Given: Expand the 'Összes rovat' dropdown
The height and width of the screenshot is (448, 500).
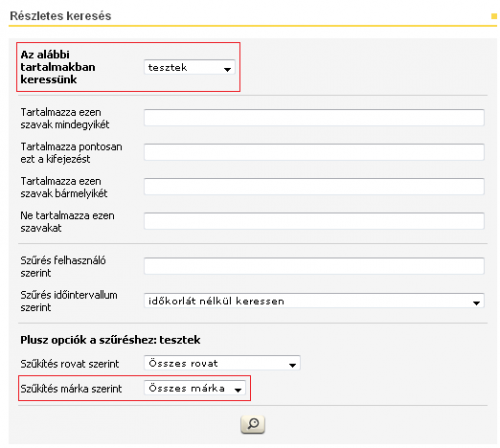Looking at the screenshot, I should click(222, 363).
